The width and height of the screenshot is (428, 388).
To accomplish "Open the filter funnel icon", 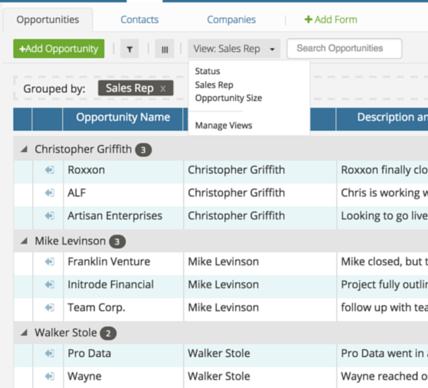I will [130, 49].
